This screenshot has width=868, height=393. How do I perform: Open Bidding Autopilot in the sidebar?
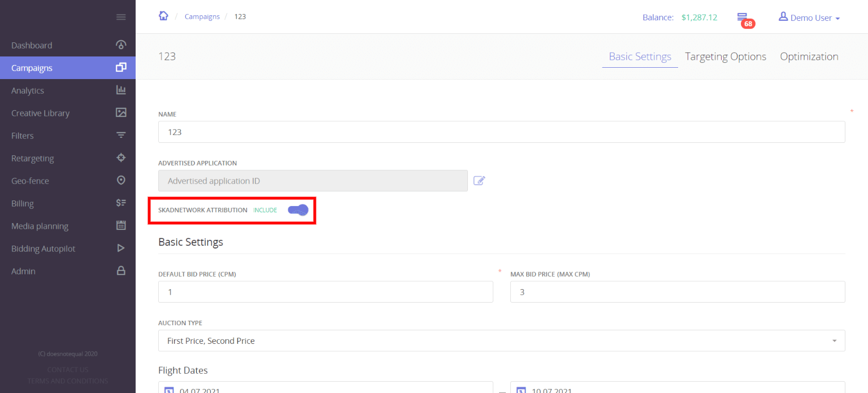68,248
